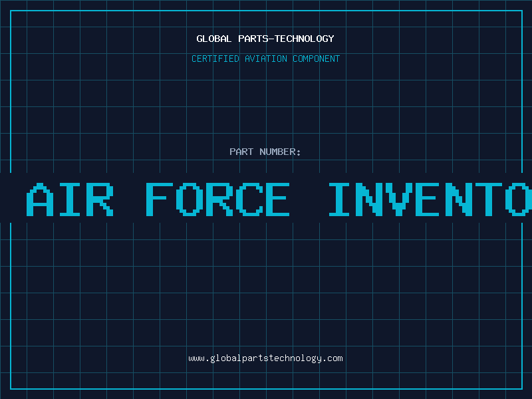Click the PART NUMBER: label
Screen dimensions: 532x399
pyautogui.click(x=265, y=152)
